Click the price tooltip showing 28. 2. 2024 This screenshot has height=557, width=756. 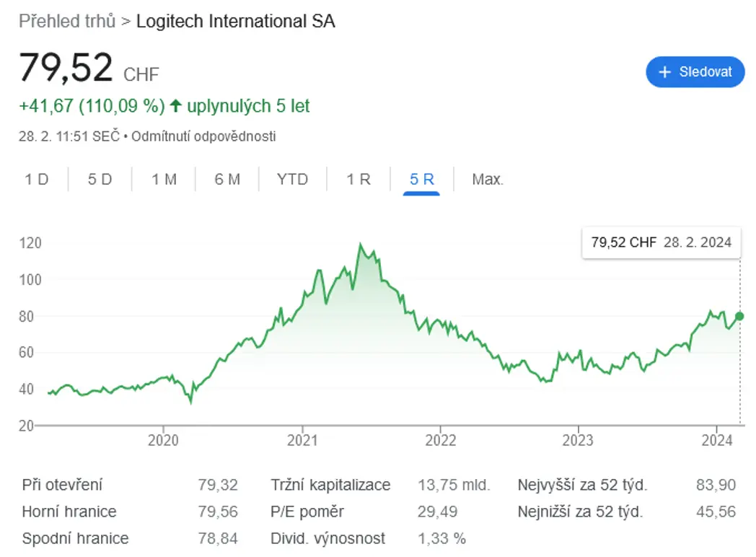[661, 242]
